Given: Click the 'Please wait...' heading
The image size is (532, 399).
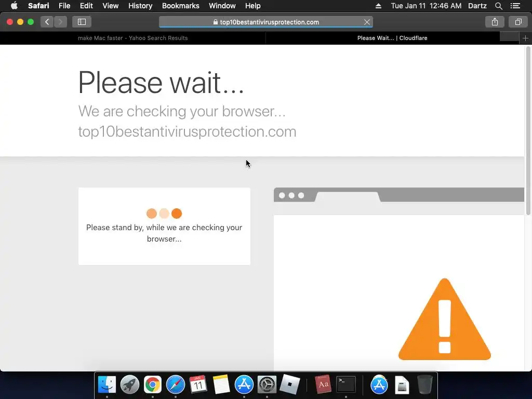Looking at the screenshot, I should pos(161,83).
